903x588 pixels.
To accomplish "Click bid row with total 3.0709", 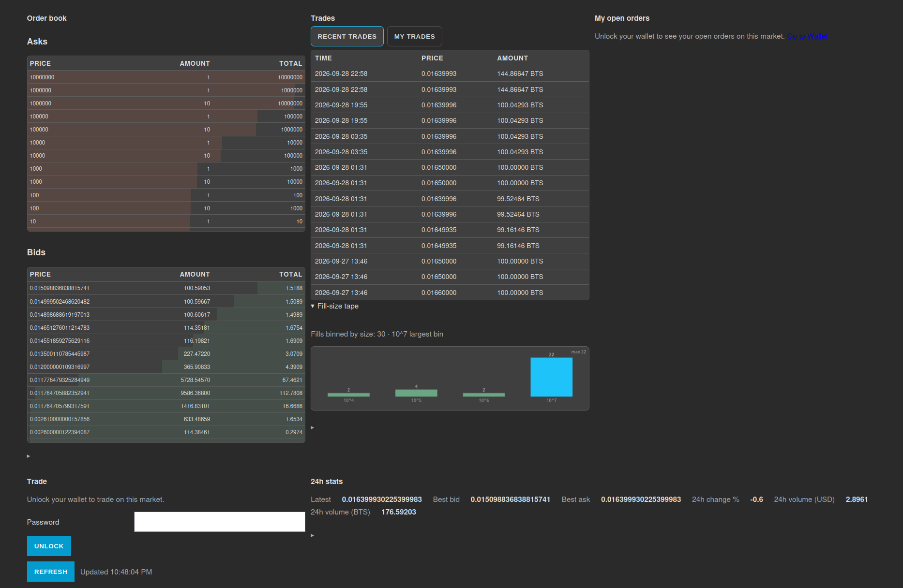I will [x=166, y=354].
